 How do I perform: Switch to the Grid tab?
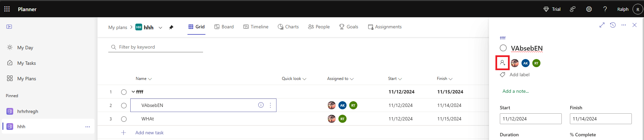[197, 27]
